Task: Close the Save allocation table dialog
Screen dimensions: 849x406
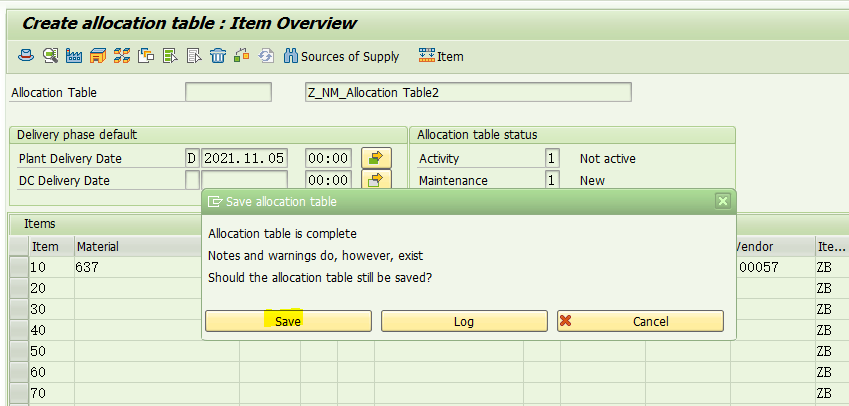Action: (x=722, y=201)
